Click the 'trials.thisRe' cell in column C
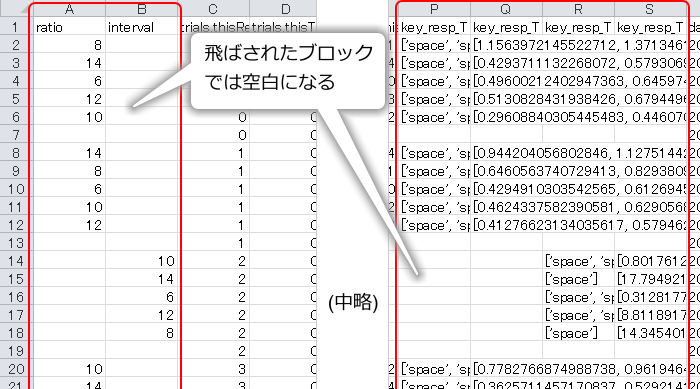Viewport: 700px width, 389px height. 213,27
